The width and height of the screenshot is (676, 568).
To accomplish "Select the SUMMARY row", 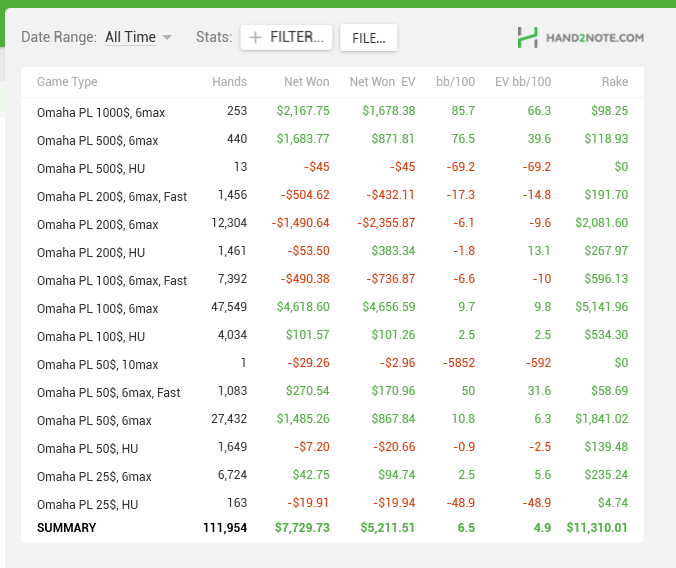I will tap(332, 528).
